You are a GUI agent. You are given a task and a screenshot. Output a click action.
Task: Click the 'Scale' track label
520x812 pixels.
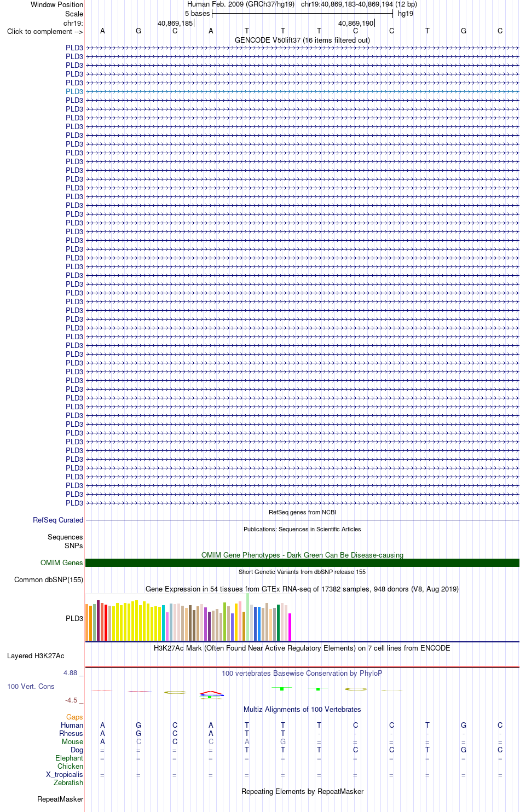click(74, 14)
